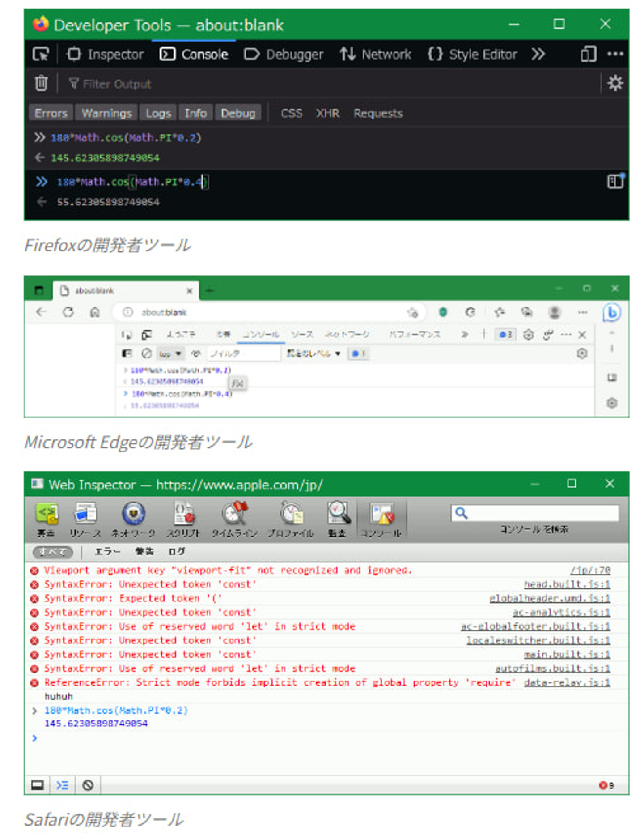Image resolution: width=644 pixels, height=835 pixels.
Task: Open the Timeline panel icon in Web Inspector
Action: (235, 519)
